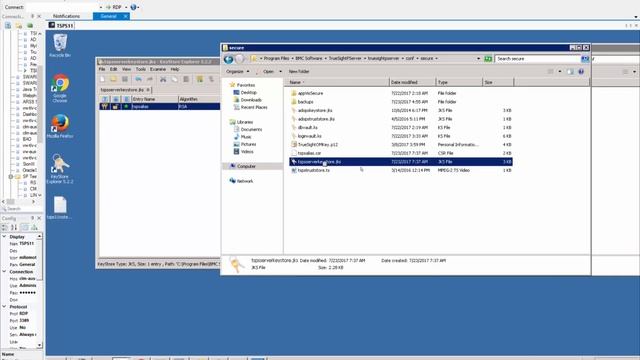Sort files by the Type column header
The height and width of the screenshot is (360, 640).
[x=459, y=82]
